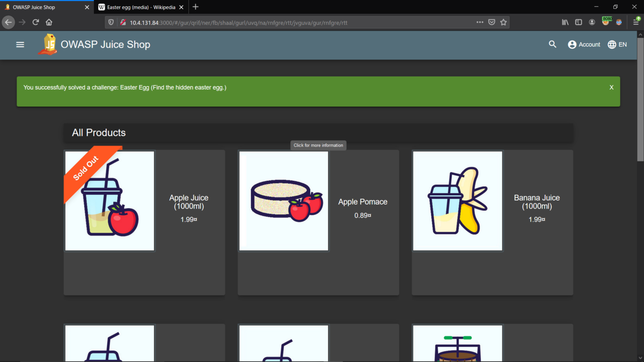The height and width of the screenshot is (362, 644).
Task: Click the OWASP Juice Shop title link
Action: [105, 45]
